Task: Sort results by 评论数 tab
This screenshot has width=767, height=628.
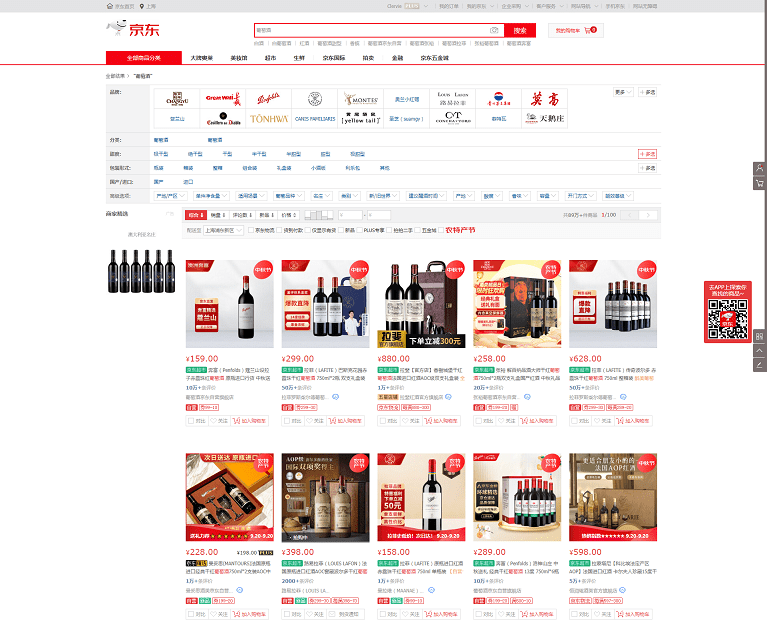Action: pyautogui.click(x=242, y=215)
